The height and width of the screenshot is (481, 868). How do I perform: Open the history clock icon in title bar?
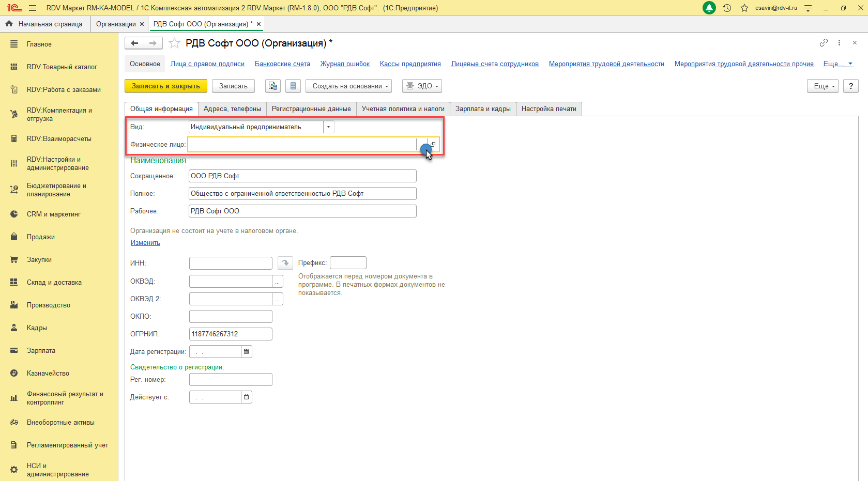(727, 8)
